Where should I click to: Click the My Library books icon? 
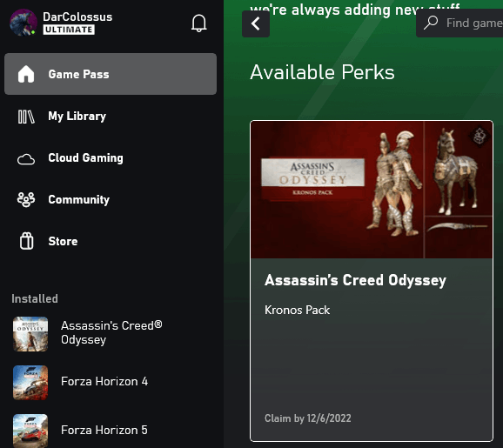(26, 117)
